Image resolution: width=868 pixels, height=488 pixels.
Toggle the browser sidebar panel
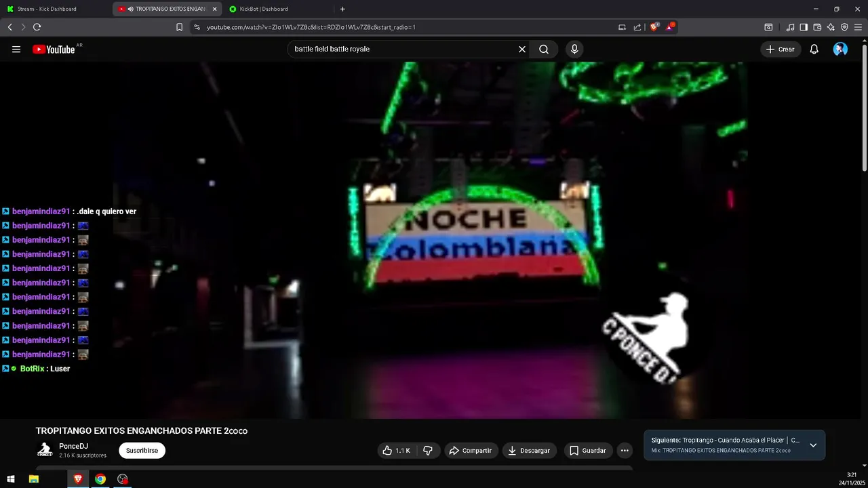(804, 27)
